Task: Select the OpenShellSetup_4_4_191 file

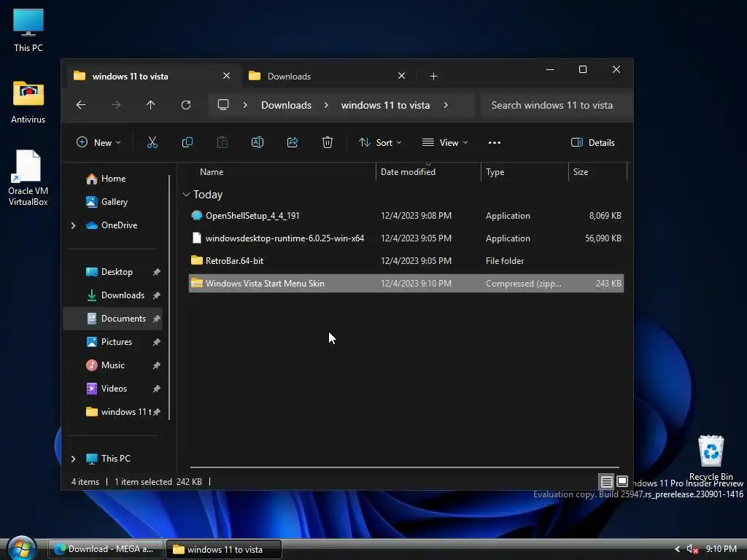Action: pos(406,216)
